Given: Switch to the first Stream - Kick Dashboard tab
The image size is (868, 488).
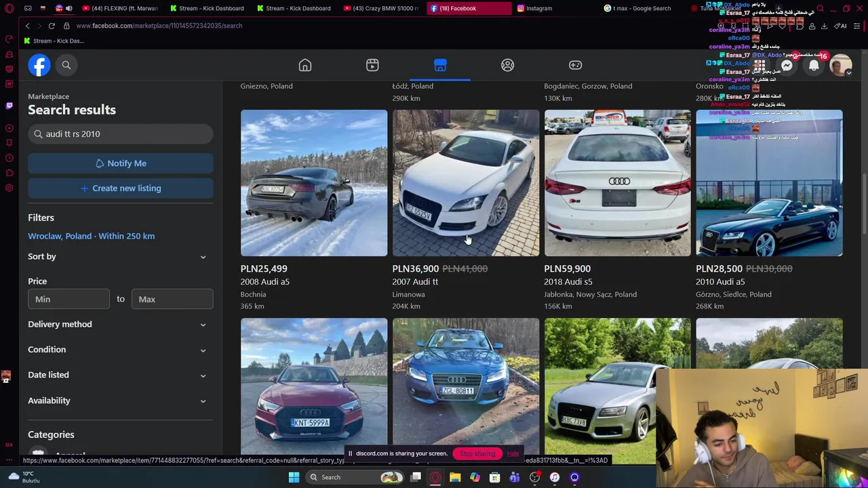Looking at the screenshot, I should pyautogui.click(x=207, y=8).
